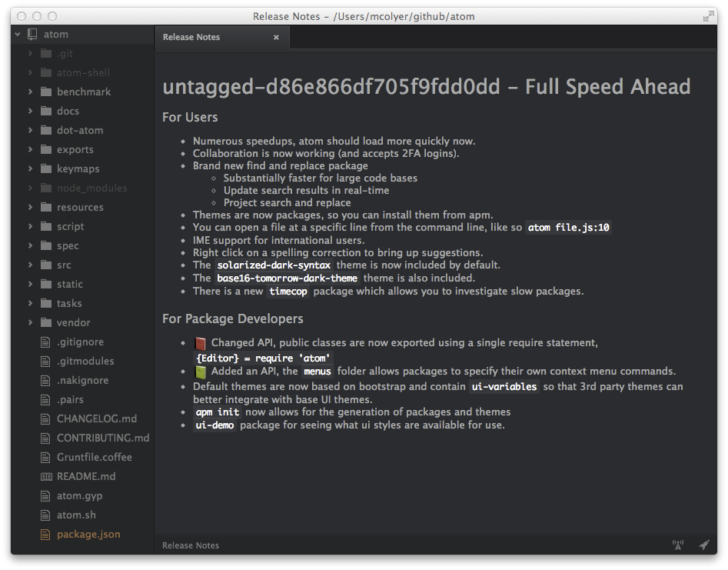
Task: Click the 'ui-variables' code label
Action: 504,387
